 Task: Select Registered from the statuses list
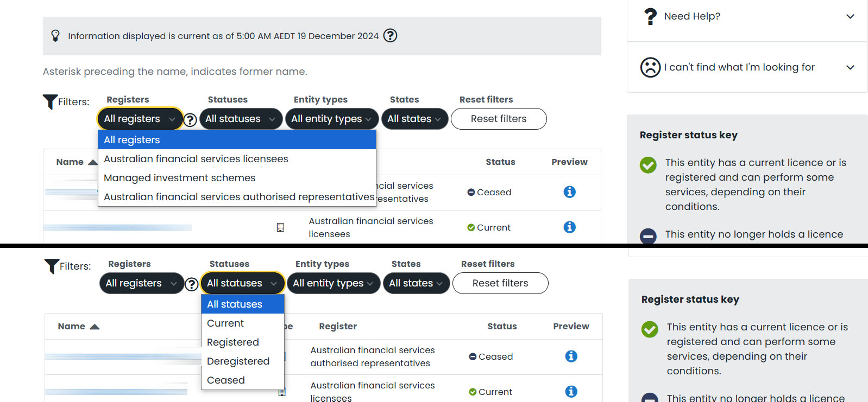pyautogui.click(x=232, y=342)
